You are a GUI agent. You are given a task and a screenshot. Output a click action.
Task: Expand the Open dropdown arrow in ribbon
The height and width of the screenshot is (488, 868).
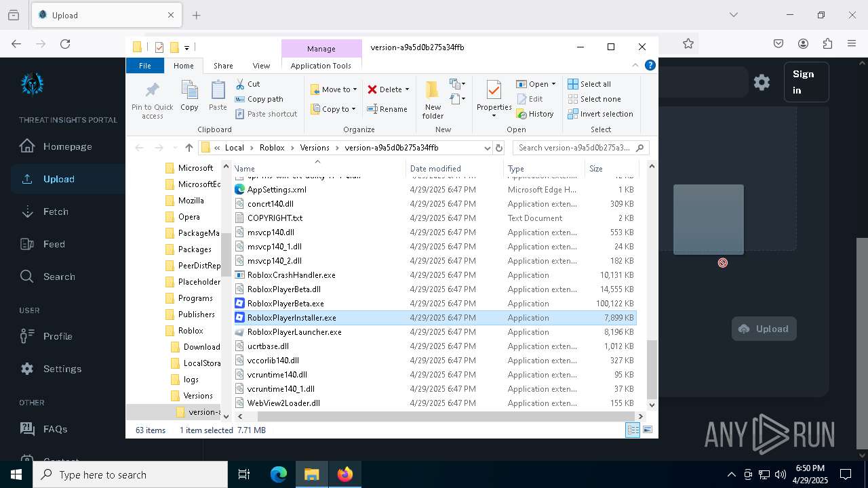click(553, 84)
